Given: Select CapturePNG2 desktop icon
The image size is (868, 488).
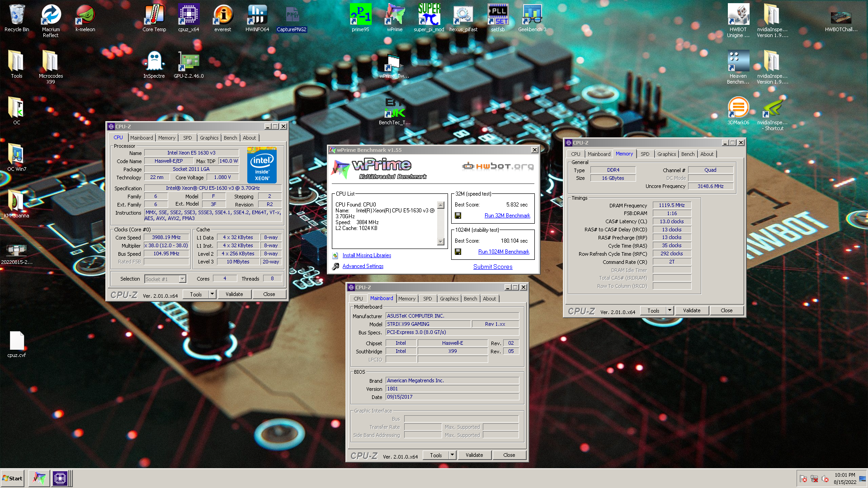Looking at the screenshot, I should pos(292,18).
